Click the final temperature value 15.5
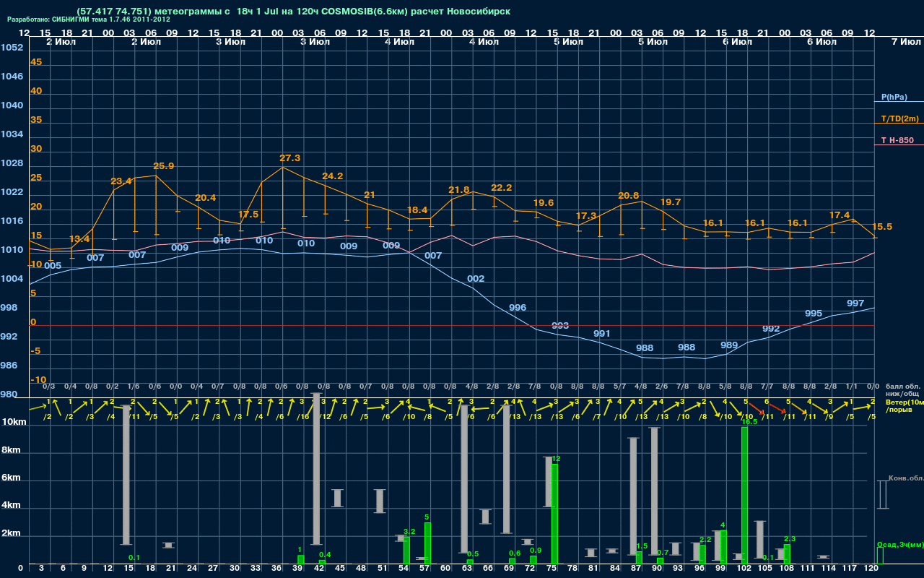This screenshot has height=578, width=924. pyautogui.click(x=882, y=227)
